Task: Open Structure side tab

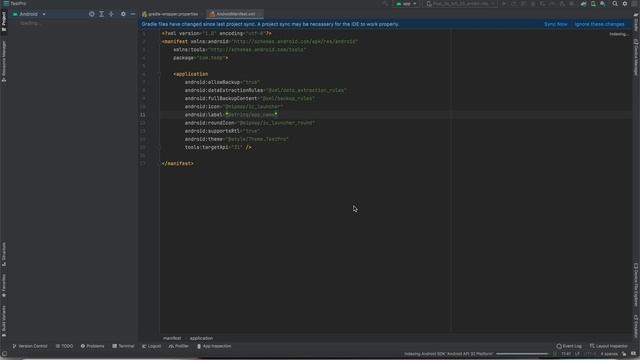Action: (x=4, y=254)
